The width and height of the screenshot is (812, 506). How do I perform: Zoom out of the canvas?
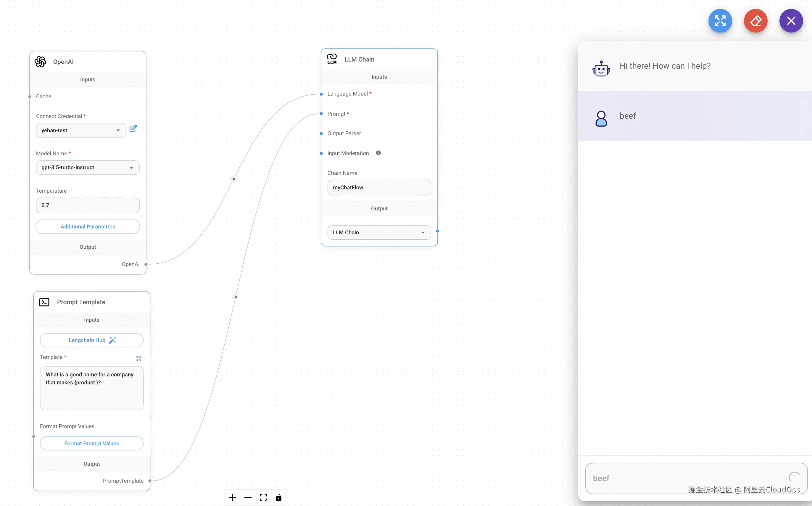click(x=248, y=497)
